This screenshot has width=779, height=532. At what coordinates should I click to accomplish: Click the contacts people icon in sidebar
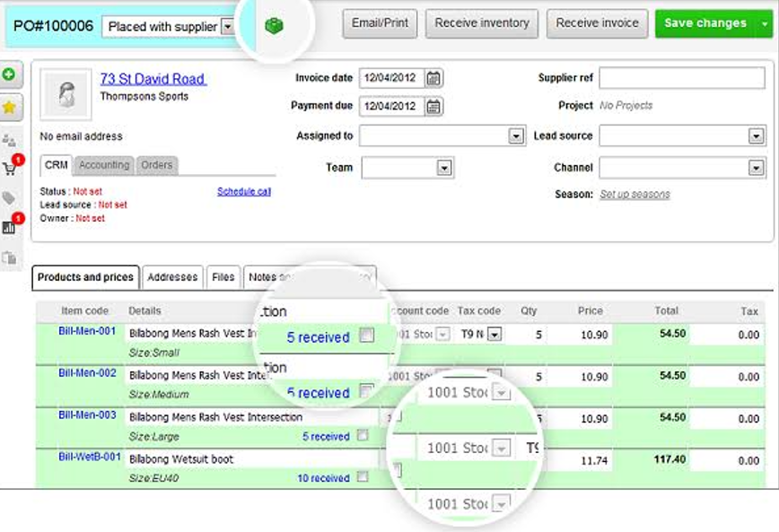9,140
